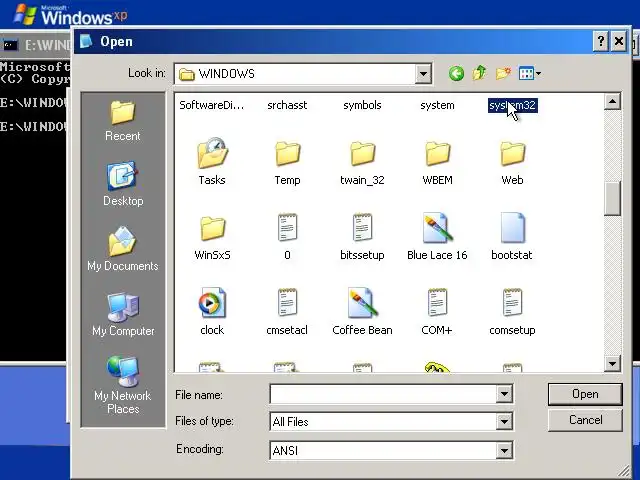Select the comsetup file
This screenshot has width=640, height=480.
pyautogui.click(x=512, y=312)
